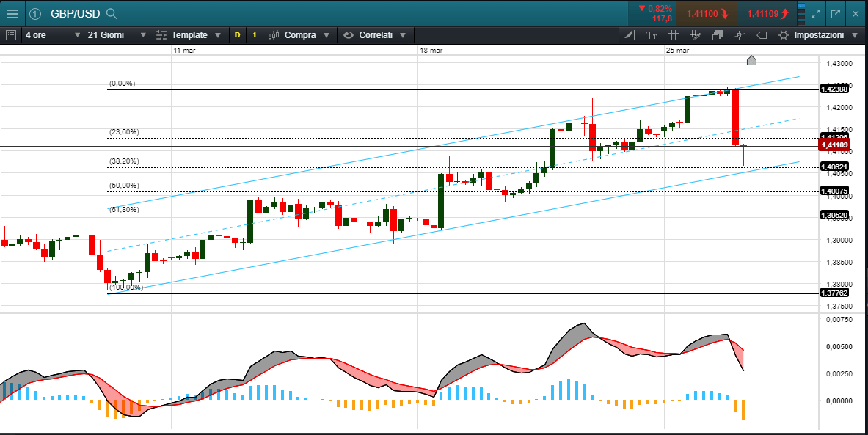This screenshot has width=868, height=435.
Task: Close the GBP/USD chart panel
Action: (856, 14)
